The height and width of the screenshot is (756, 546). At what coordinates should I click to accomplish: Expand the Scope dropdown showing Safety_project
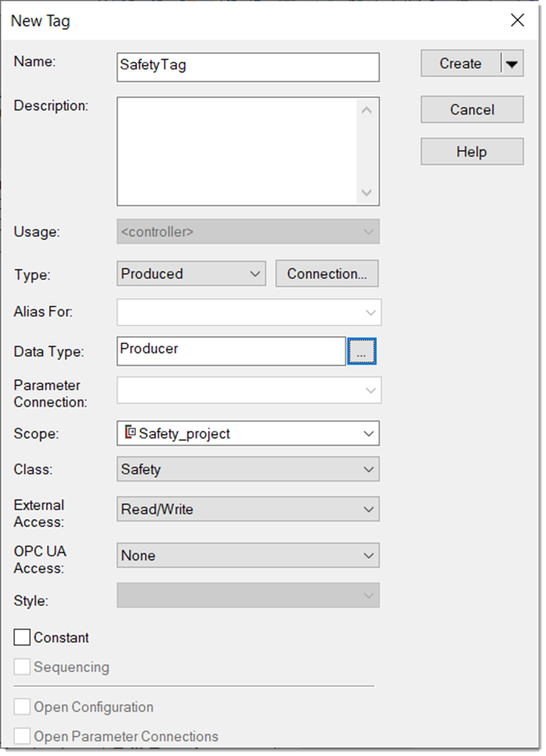click(248, 433)
